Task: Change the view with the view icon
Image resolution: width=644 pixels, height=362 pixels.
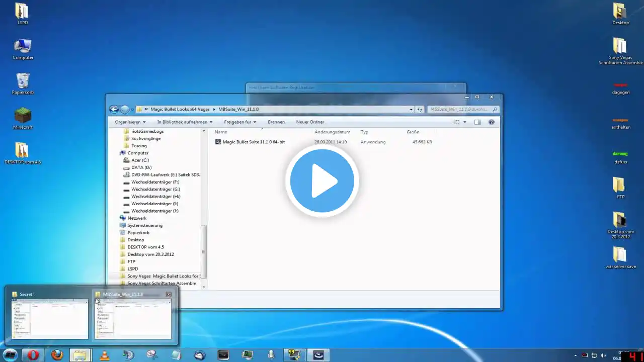Action: click(457, 122)
